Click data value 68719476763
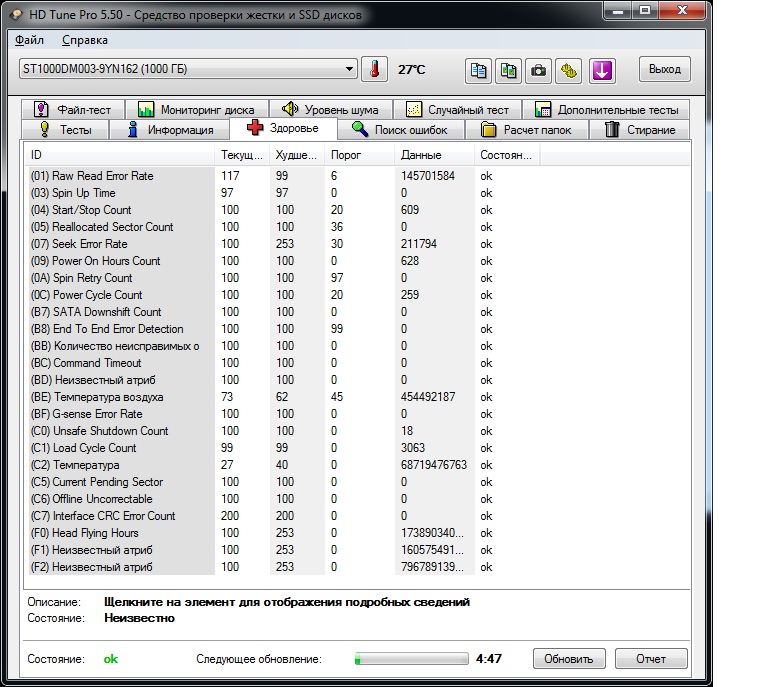This screenshot has width=768, height=687. click(433, 465)
